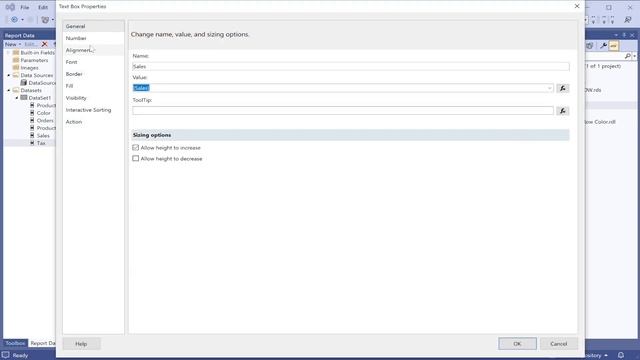The image size is (640, 360).
Task: Expand the Built-in Fields node
Action: coord(9,53)
